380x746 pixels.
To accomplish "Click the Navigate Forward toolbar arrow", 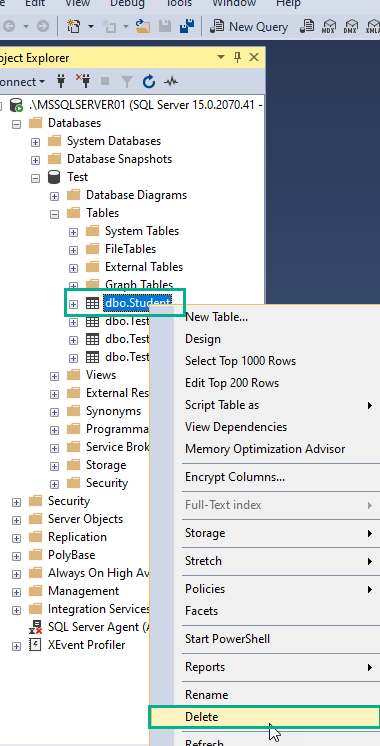I will 42,27.
